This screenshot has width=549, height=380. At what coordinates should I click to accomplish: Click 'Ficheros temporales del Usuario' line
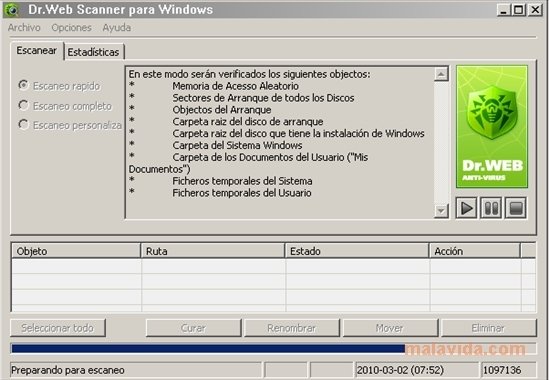point(242,193)
